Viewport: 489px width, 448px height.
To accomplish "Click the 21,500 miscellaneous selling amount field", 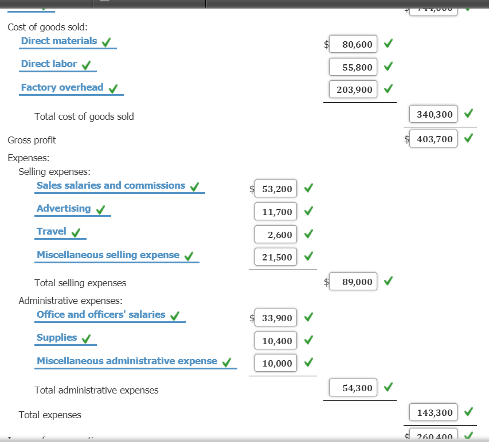I will (276, 257).
